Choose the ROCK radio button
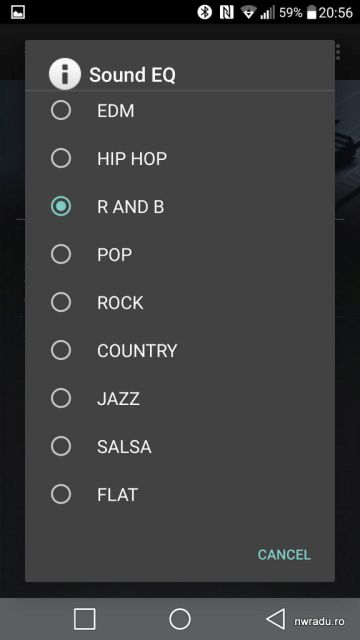This screenshot has height=640, width=360. tap(61, 302)
